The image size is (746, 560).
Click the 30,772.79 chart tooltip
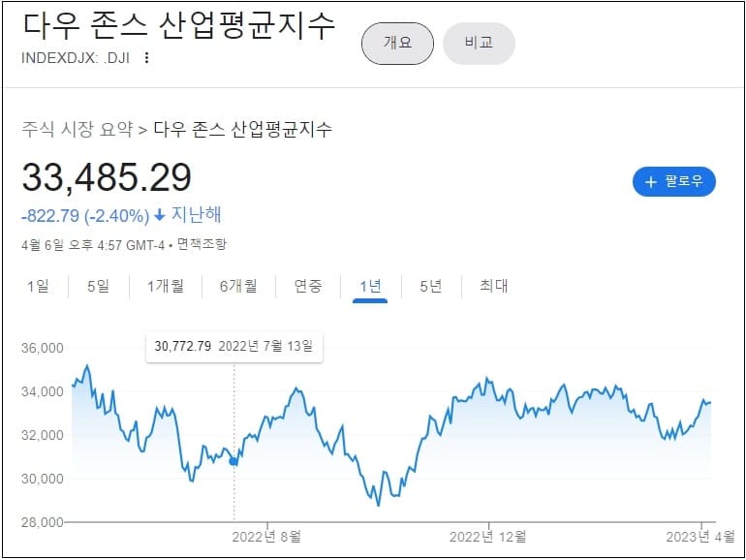click(x=234, y=347)
